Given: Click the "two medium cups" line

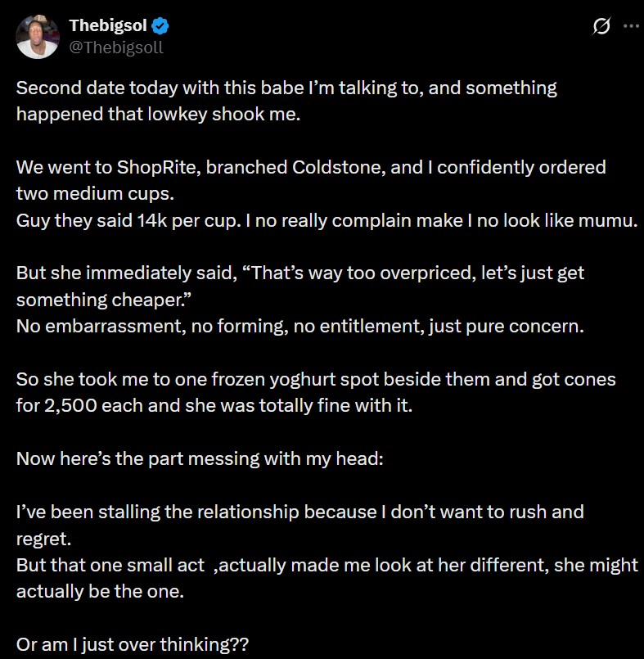Looking at the screenshot, I should click(94, 194).
